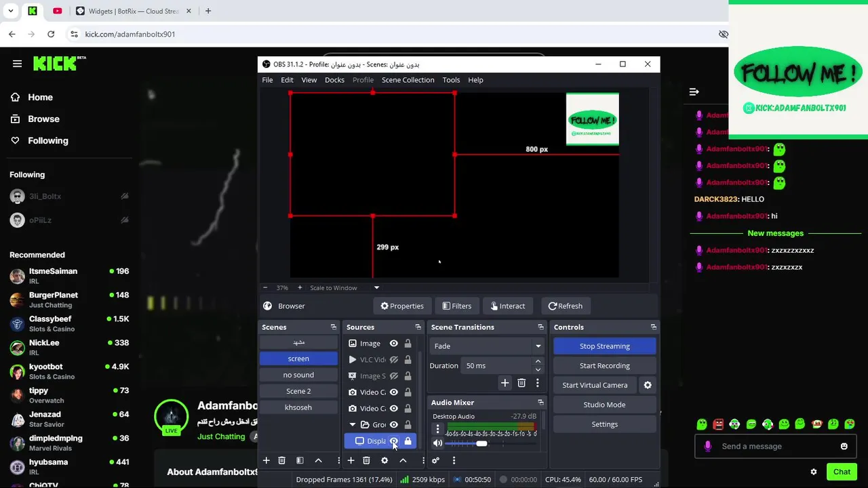The image size is (868, 488).
Task: Click green Chat send button
Action: [842, 472]
